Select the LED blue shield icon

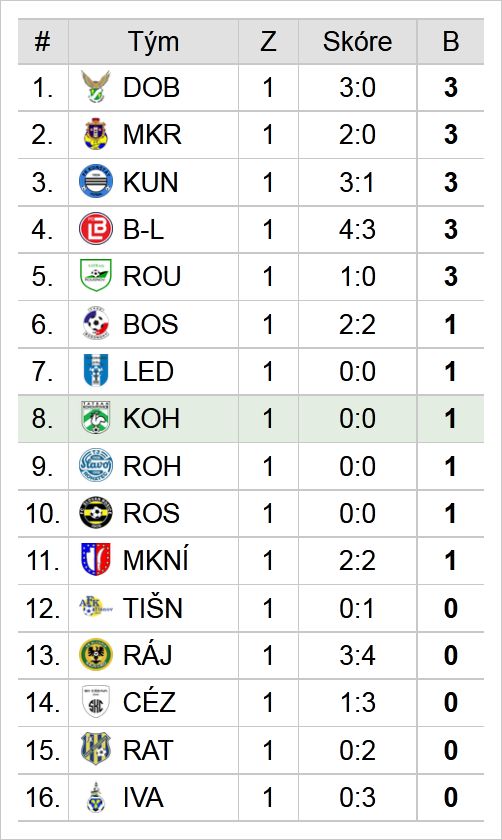96,370
